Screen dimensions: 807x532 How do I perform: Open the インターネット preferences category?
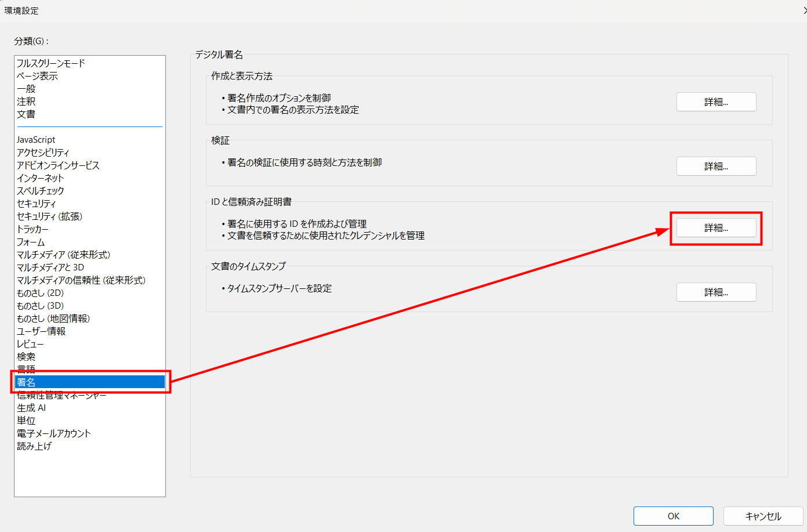click(x=42, y=178)
